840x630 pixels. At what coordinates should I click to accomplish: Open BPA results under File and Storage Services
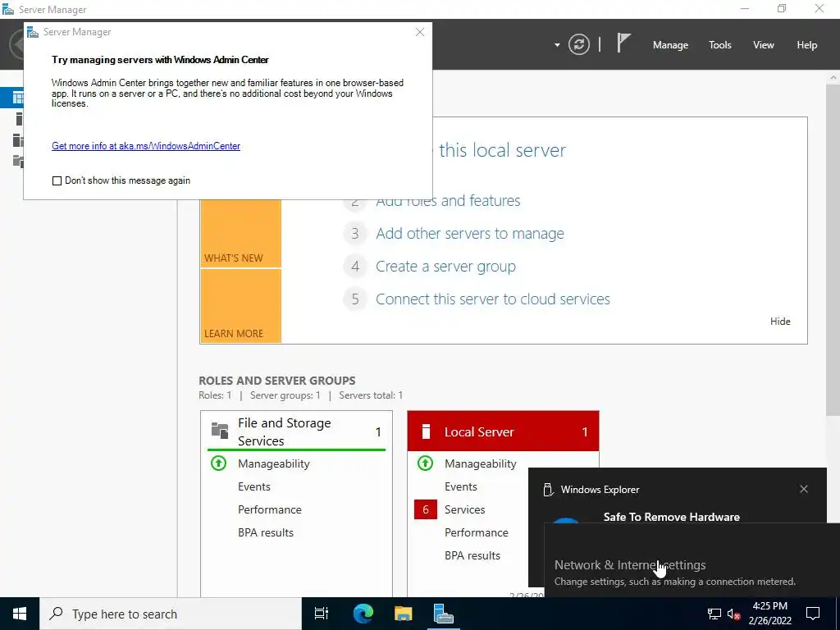click(266, 533)
